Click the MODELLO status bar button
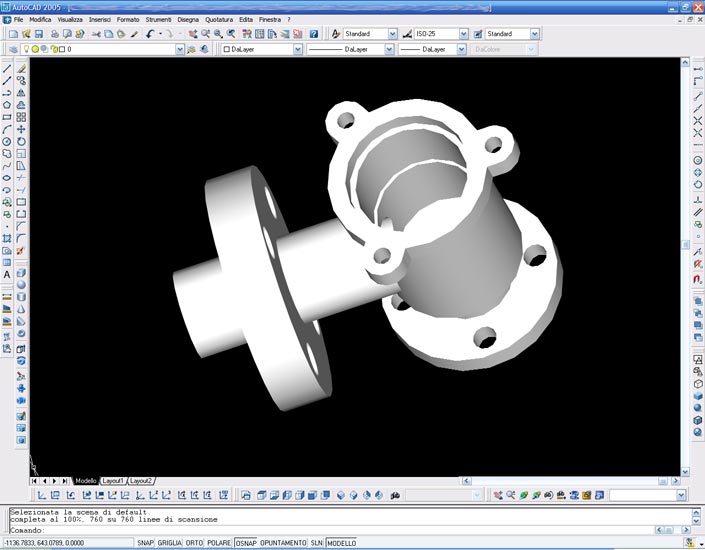Image resolution: width=705 pixels, height=550 pixels. 341,543
